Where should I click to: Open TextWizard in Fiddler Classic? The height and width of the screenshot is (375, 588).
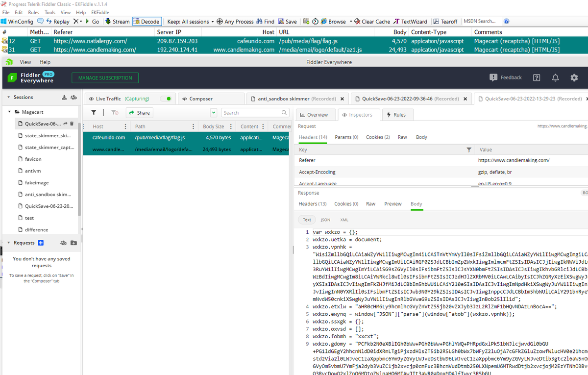(411, 22)
